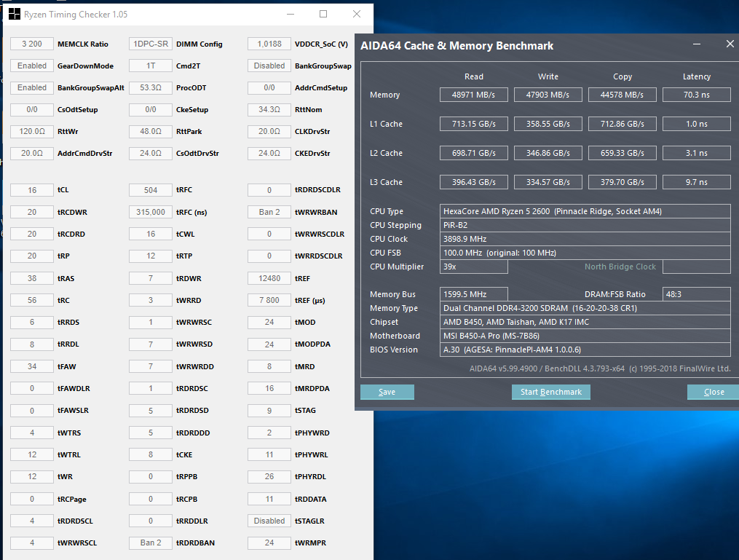Viewport: 739px width, 560px height.
Task: Click the tRTP value 12 field
Action: 151,256
